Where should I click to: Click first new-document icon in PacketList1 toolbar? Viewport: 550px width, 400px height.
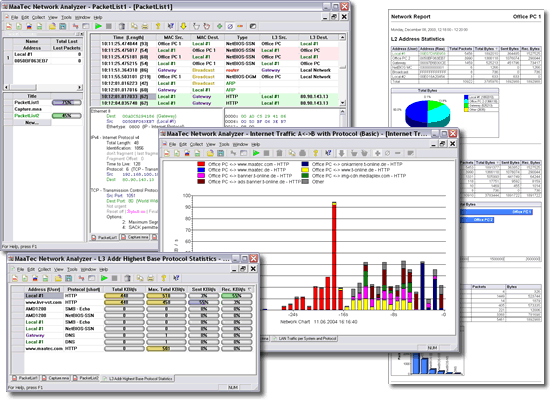pyautogui.click(x=9, y=26)
